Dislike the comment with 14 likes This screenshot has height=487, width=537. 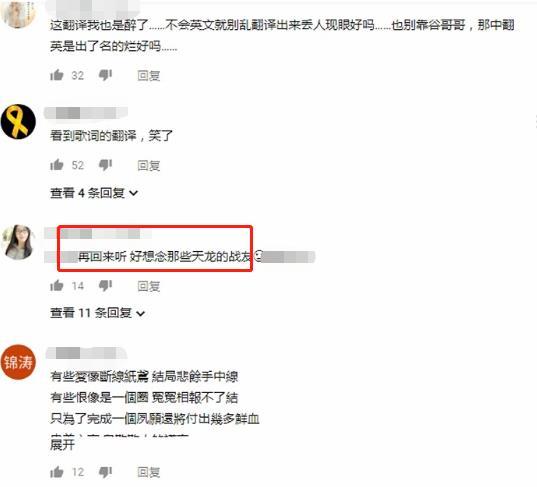105,286
